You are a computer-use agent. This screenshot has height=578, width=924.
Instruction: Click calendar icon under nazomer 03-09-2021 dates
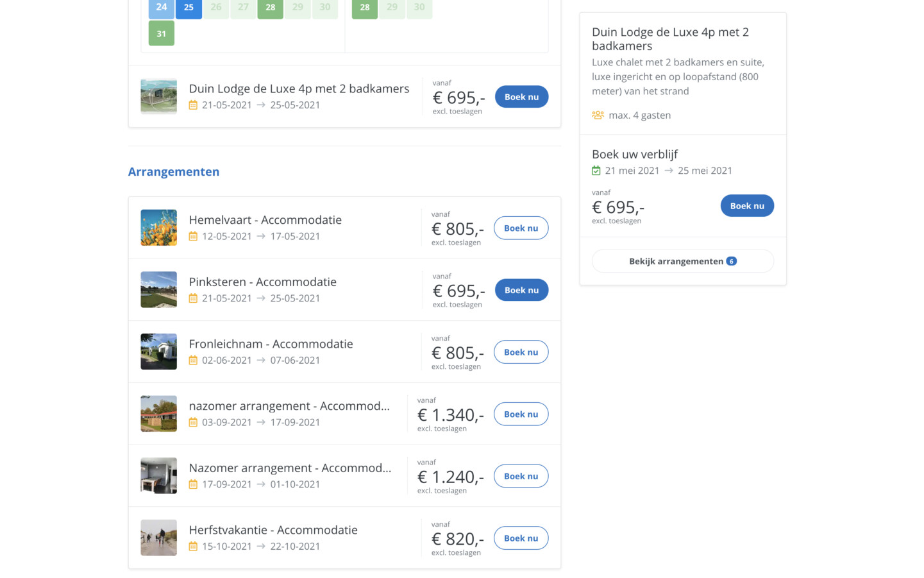pyautogui.click(x=193, y=422)
